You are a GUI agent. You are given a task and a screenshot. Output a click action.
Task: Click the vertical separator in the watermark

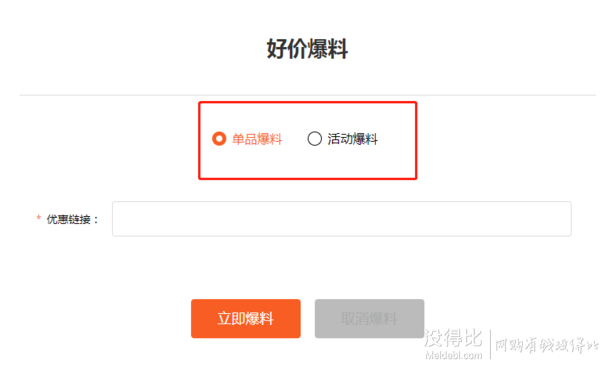(x=490, y=344)
